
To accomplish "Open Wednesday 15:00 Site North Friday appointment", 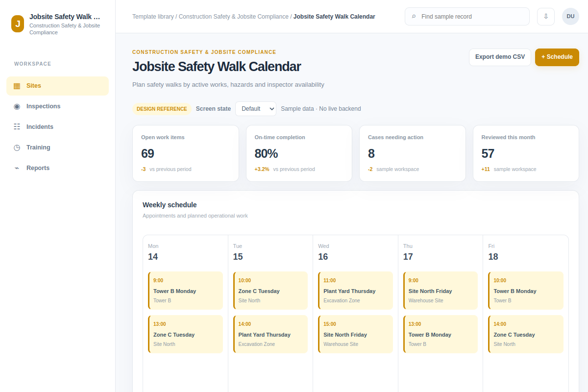I will click(355, 334).
